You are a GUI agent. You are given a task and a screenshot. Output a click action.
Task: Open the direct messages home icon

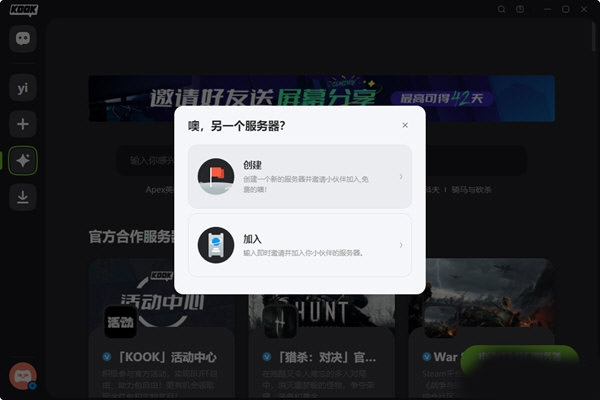point(23,39)
